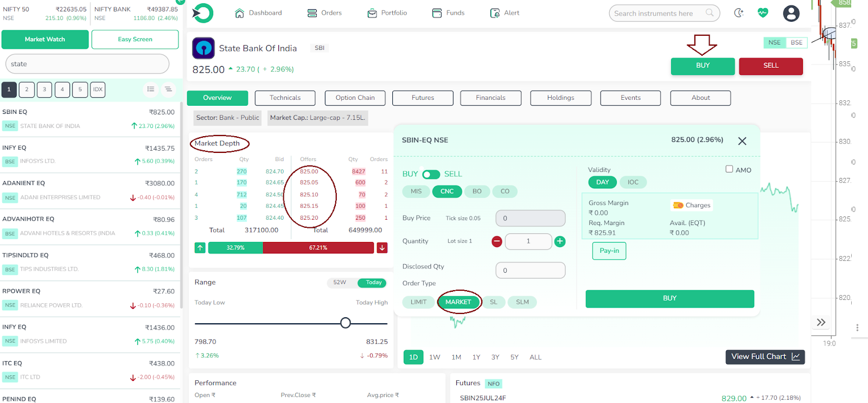Click the red down arrow in market depth

tap(382, 248)
